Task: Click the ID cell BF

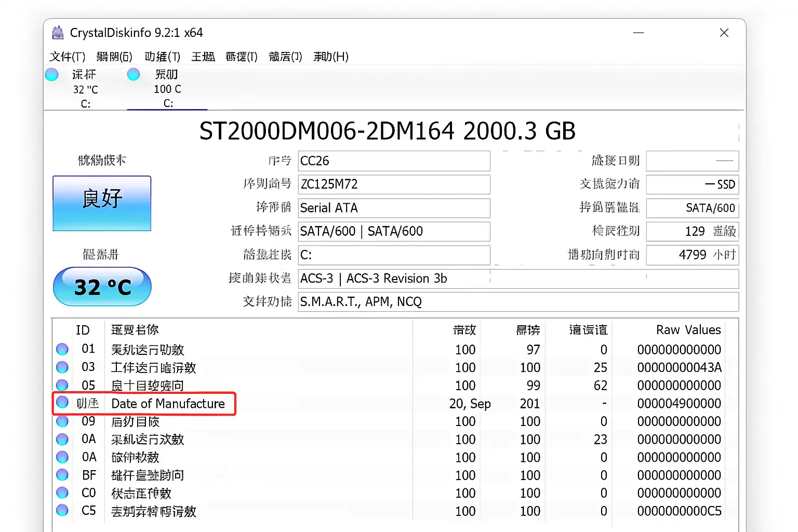Action: point(89,475)
